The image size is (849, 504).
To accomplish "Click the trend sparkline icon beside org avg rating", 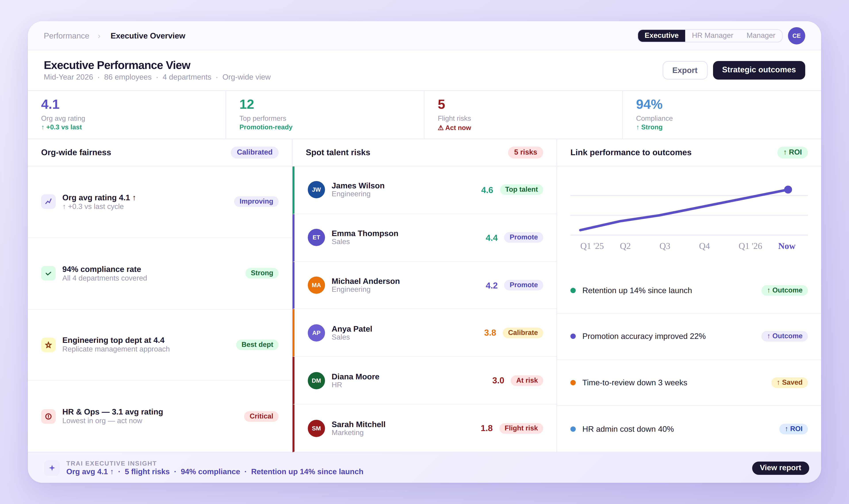I will point(49,201).
